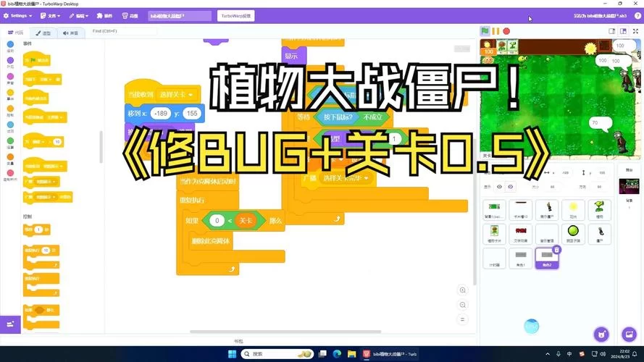Click the 删除此克隆体 block in workspace
The height and width of the screenshot is (362, 644).
[x=211, y=241]
